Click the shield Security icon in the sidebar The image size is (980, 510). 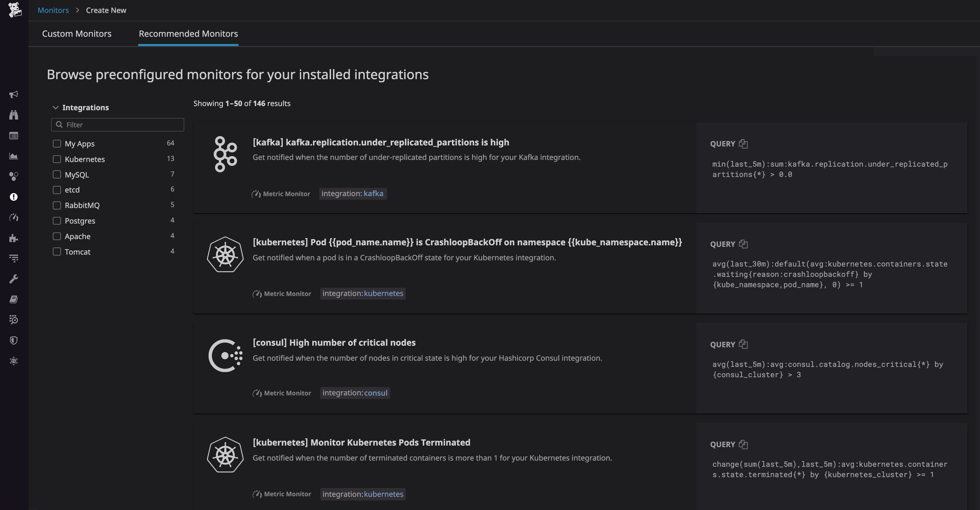point(14,340)
